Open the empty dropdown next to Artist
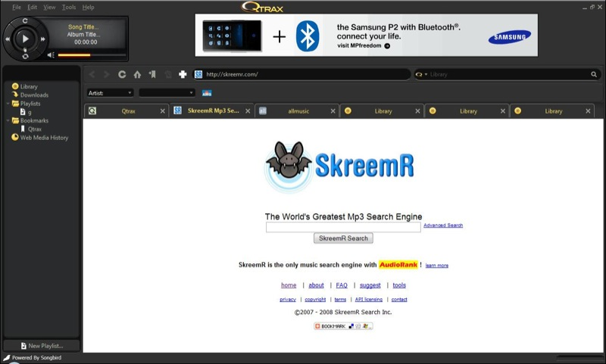This screenshot has height=364, width=606. pos(167,93)
